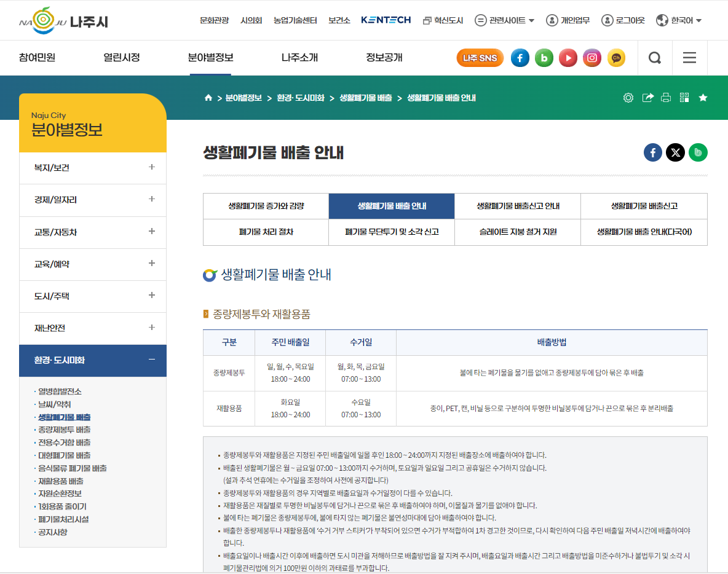Image resolution: width=728 pixels, height=574 pixels.
Task: Open the QR code icon in the green bar
Action: coord(684,98)
